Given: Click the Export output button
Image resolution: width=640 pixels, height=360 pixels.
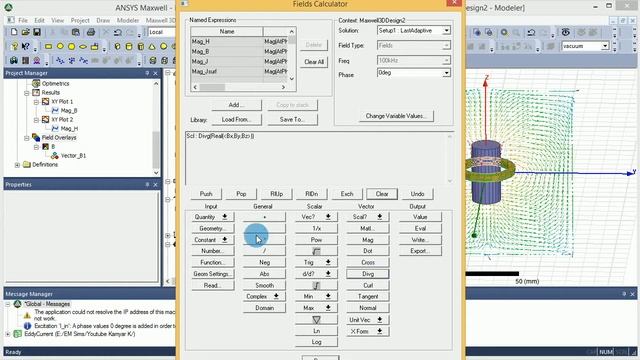Looking at the screenshot, I should click(420, 251).
